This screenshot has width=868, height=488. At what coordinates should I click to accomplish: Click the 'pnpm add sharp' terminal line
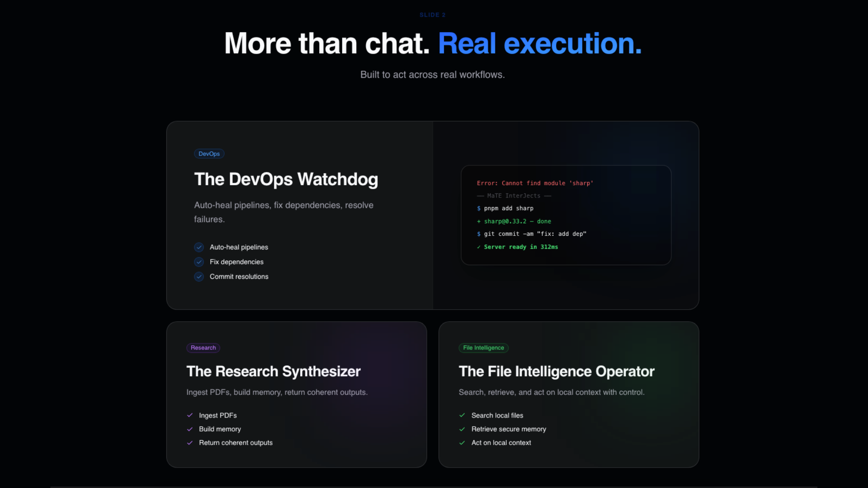508,208
